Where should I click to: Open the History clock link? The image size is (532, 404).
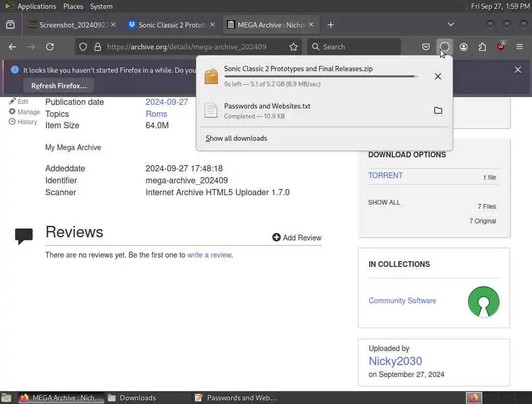(x=23, y=122)
